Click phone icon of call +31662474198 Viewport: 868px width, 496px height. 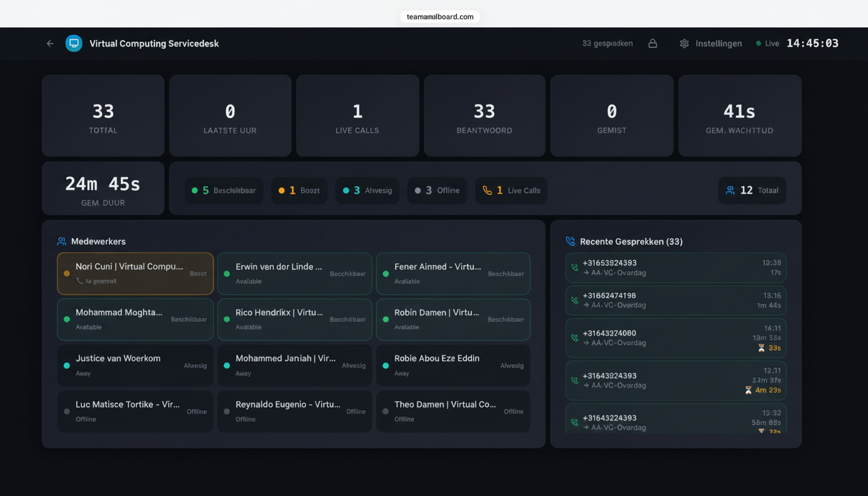[x=575, y=300]
